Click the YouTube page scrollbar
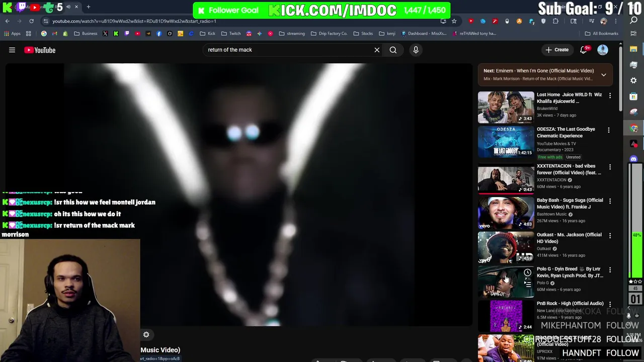 [621, 79]
